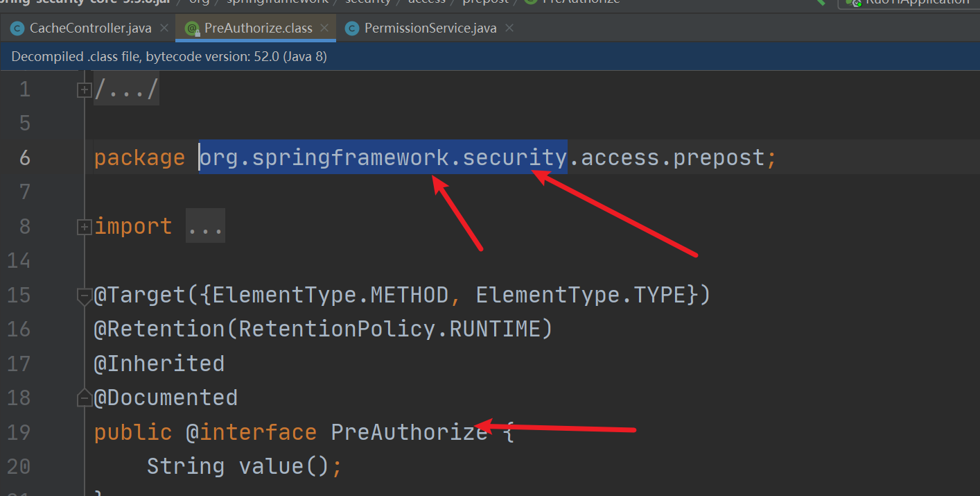Click the PreAuthorize interface name in code

[x=409, y=432]
